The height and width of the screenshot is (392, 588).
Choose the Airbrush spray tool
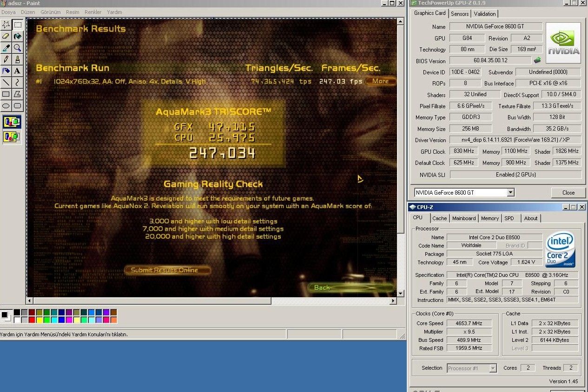6,71
